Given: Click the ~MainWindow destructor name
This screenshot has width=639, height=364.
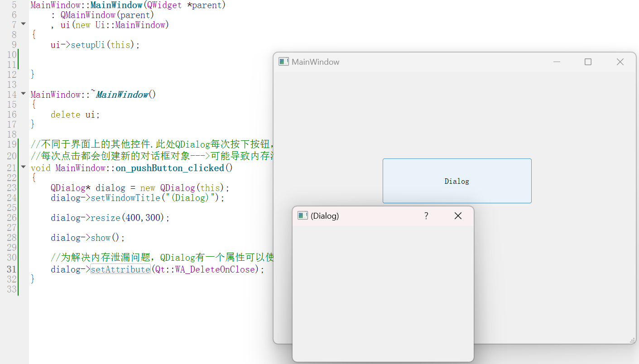Looking at the screenshot, I should (120, 95).
